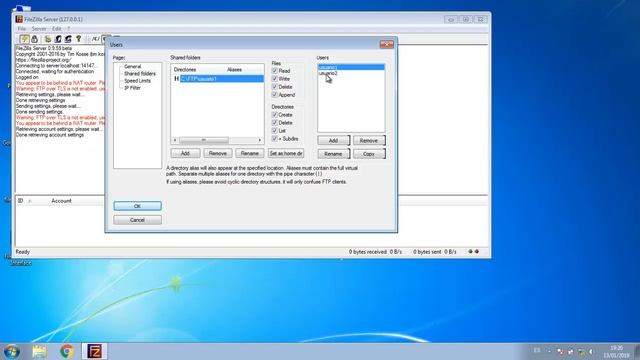Toggle the + Subdirs checkbox
Screen dimensions: 640x360
click(x=275, y=139)
